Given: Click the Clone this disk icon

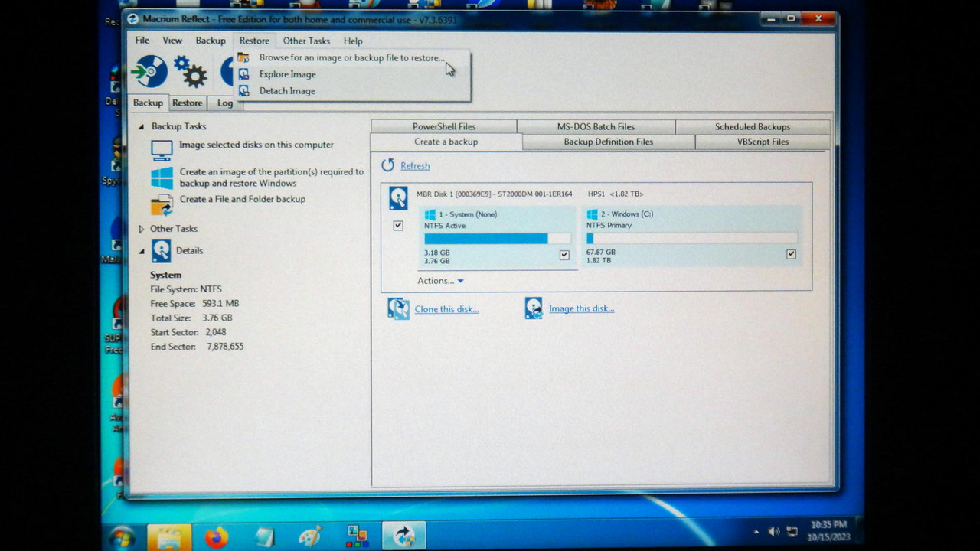Looking at the screenshot, I should tap(398, 308).
